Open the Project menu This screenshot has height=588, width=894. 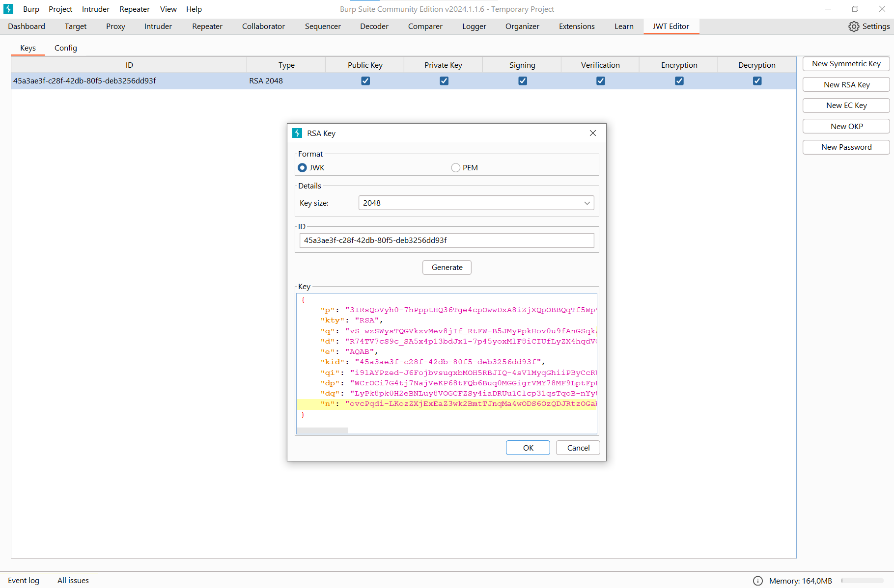point(60,9)
